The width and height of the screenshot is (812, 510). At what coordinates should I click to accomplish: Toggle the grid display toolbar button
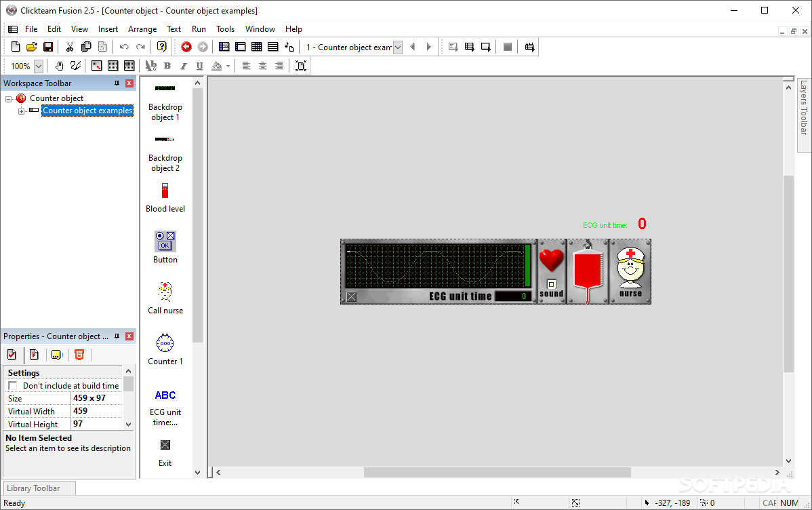click(113, 66)
